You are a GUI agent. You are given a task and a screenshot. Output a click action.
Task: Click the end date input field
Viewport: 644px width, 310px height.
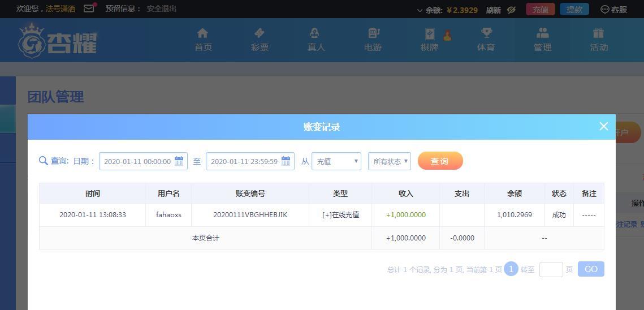click(250, 161)
